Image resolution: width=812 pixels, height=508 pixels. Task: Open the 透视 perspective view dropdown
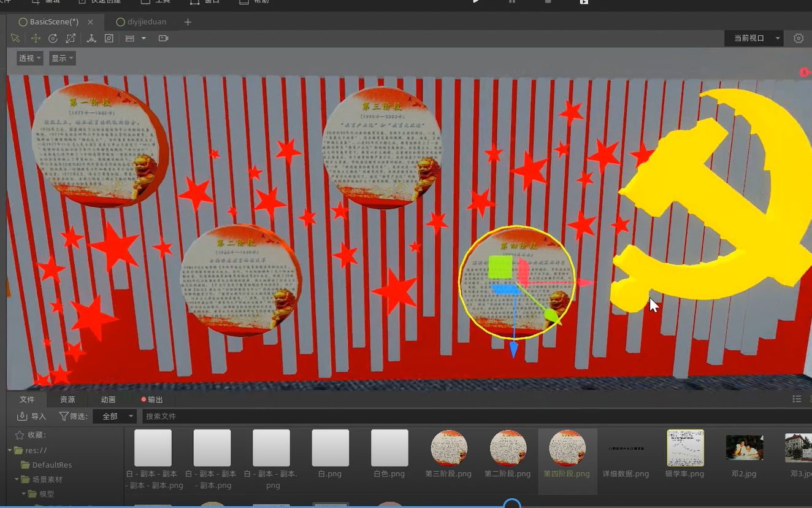[x=29, y=58]
